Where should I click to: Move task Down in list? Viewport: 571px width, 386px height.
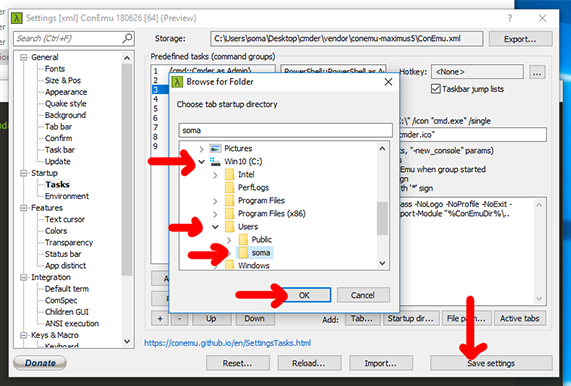pyautogui.click(x=255, y=319)
